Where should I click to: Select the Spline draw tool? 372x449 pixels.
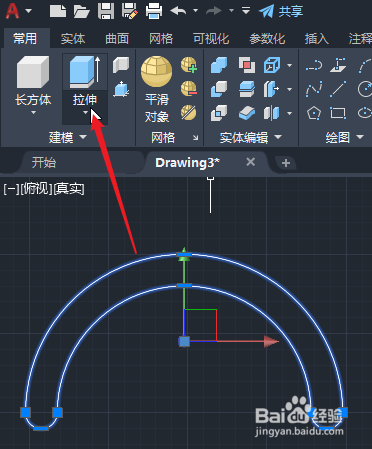pyautogui.click(x=314, y=89)
